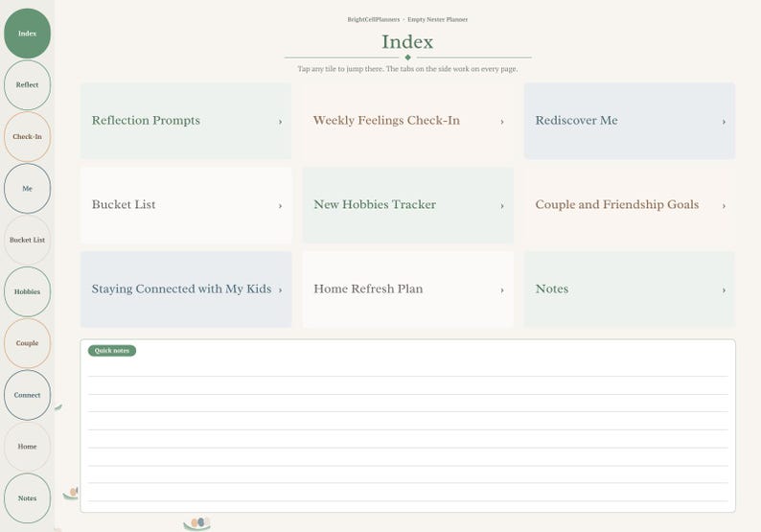Switch to the Hobbies side tab
Viewport: 761px width, 532px height.
[x=27, y=291]
